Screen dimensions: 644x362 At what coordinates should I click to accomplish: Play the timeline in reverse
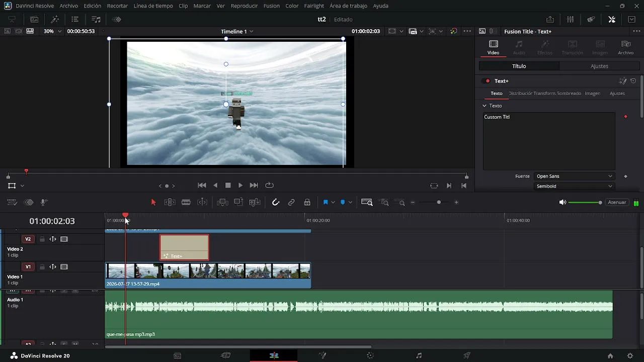[x=215, y=186]
